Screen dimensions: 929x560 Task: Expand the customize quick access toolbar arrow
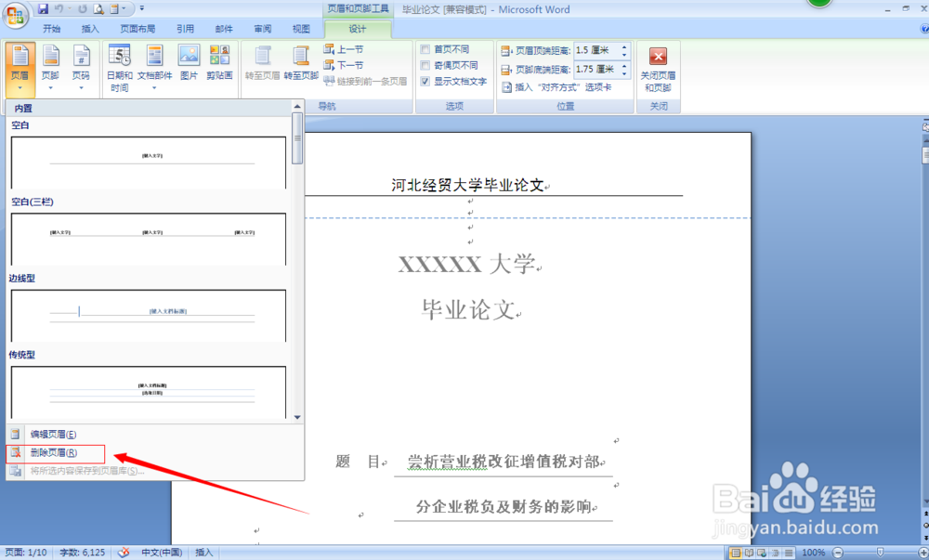141,9
